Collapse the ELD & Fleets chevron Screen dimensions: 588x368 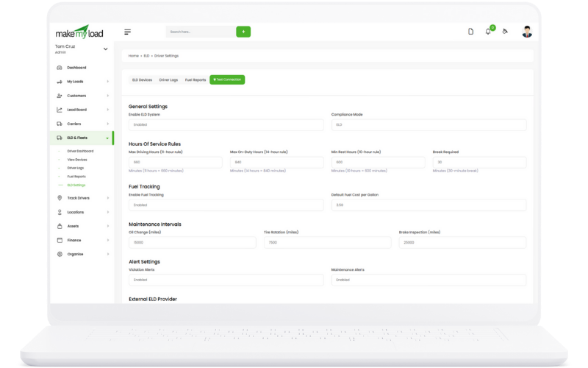pyautogui.click(x=107, y=138)
